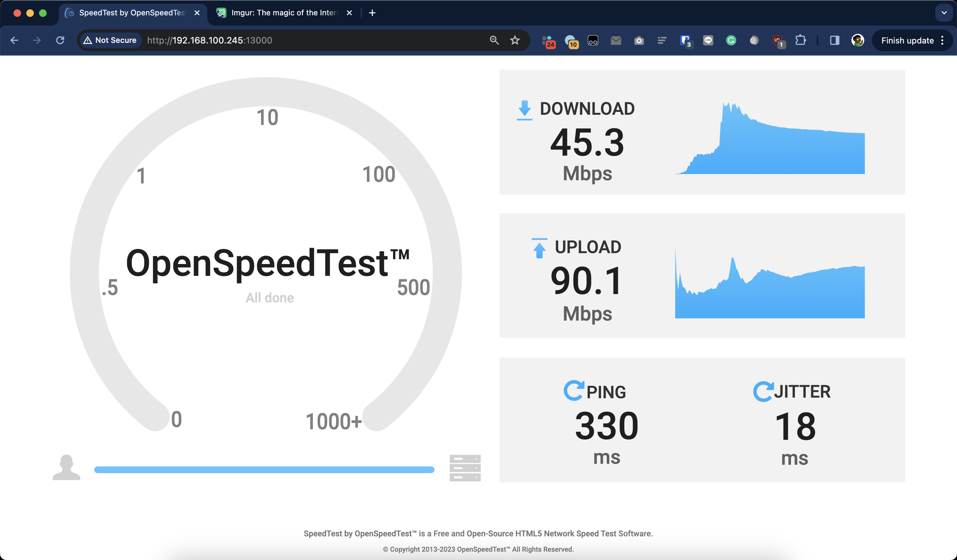Viewport: 957px width, 560px height.
Task: Click the copyright 2013-2023 line
Action: [478, 549]
